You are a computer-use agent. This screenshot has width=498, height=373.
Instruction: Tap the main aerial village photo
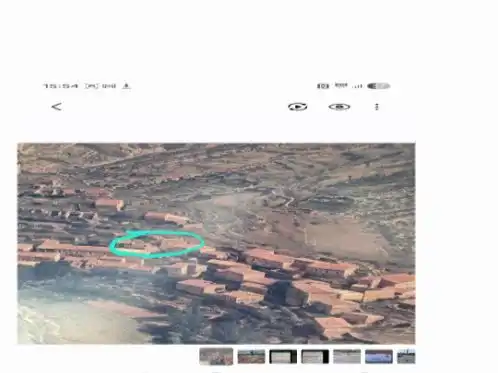pos(216,243)
